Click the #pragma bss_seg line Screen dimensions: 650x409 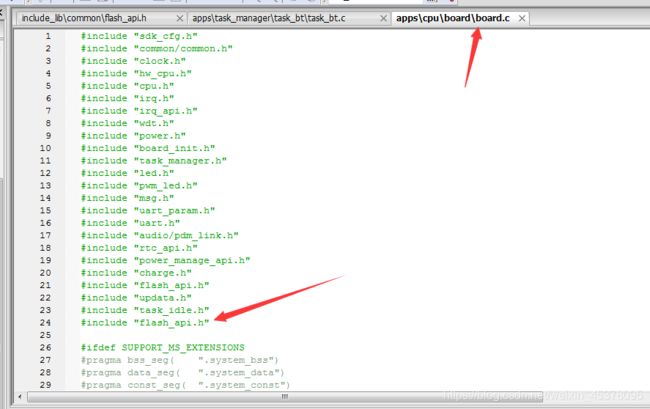[x=180, y=360]
